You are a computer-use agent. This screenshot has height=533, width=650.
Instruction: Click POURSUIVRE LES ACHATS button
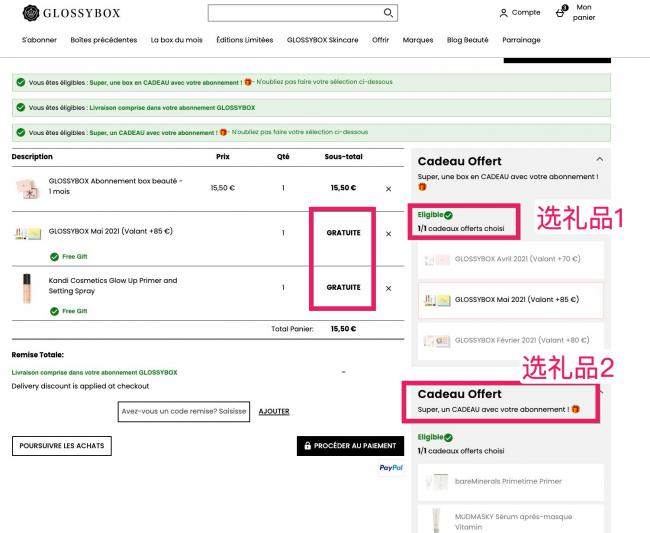point(62,446)
